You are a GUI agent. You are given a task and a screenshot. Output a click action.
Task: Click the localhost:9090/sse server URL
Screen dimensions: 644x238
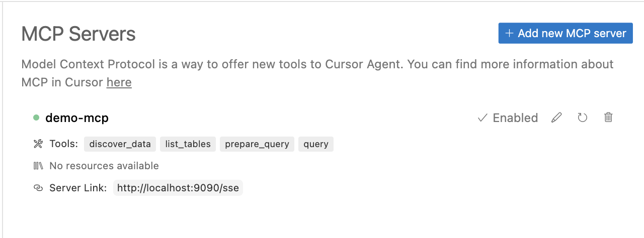[x=178, y=188]
